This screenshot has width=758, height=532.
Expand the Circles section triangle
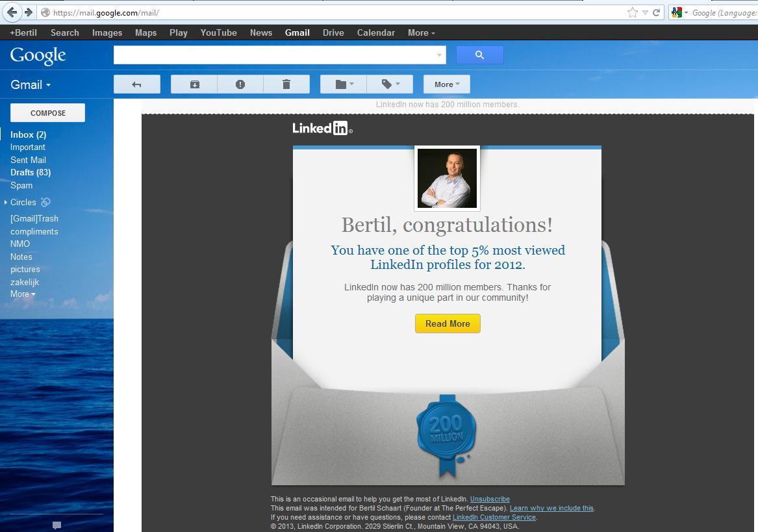click(6, 202)
